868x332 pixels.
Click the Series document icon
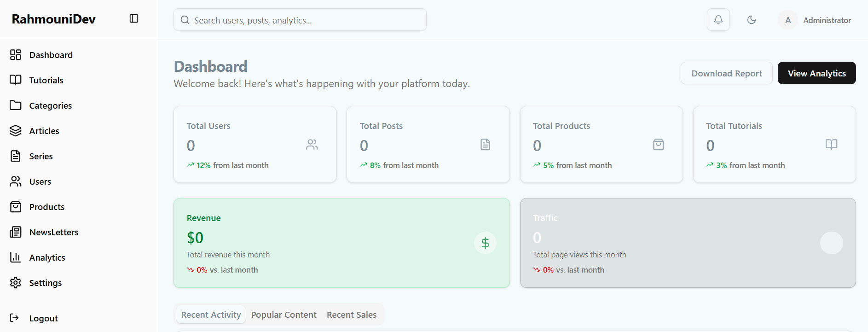point(16,156)
